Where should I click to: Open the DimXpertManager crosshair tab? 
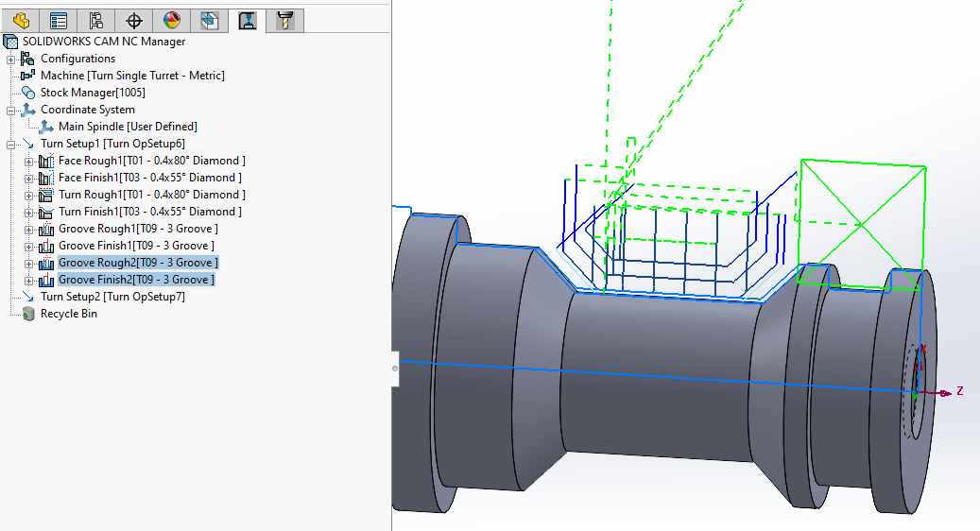tap(133, 20)
